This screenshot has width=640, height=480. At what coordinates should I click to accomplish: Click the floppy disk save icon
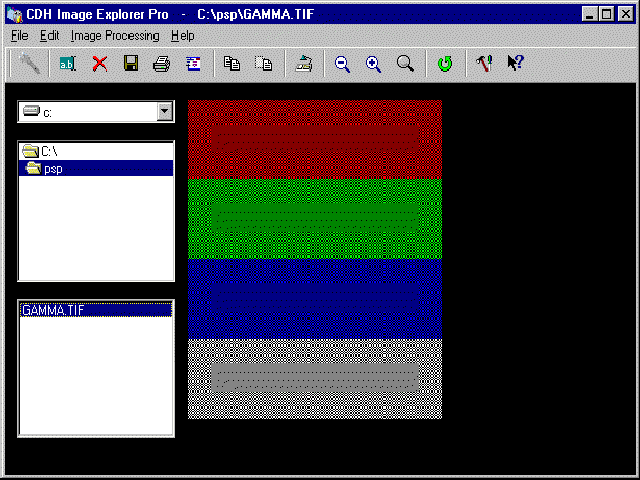tap(130, 64)
